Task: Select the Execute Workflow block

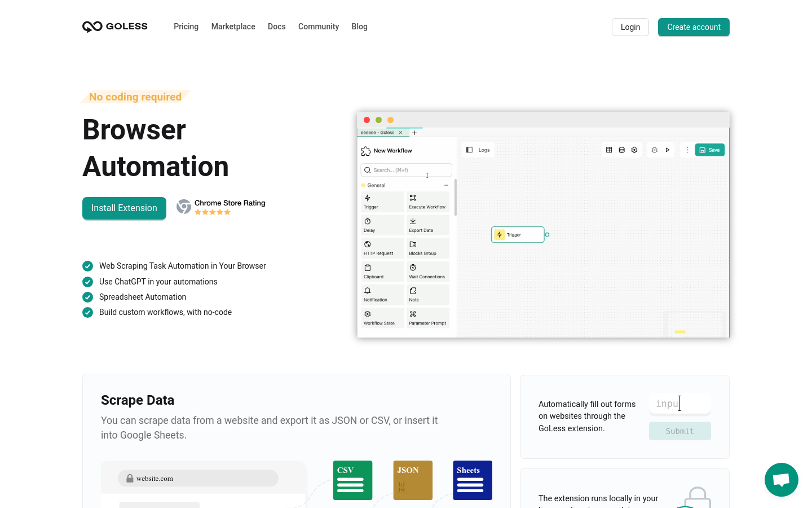Action: point(427,202)
